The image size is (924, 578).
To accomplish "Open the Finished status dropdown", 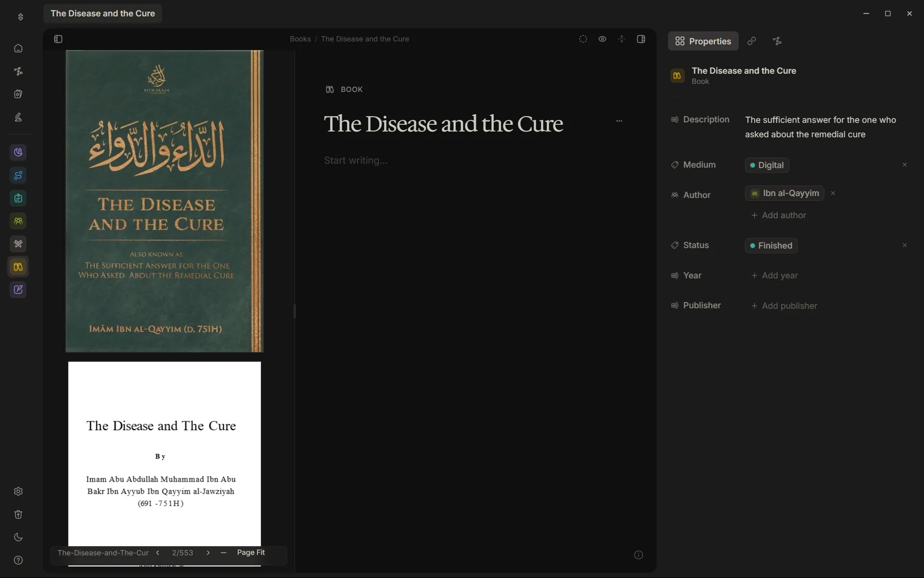I will [771, 246].
